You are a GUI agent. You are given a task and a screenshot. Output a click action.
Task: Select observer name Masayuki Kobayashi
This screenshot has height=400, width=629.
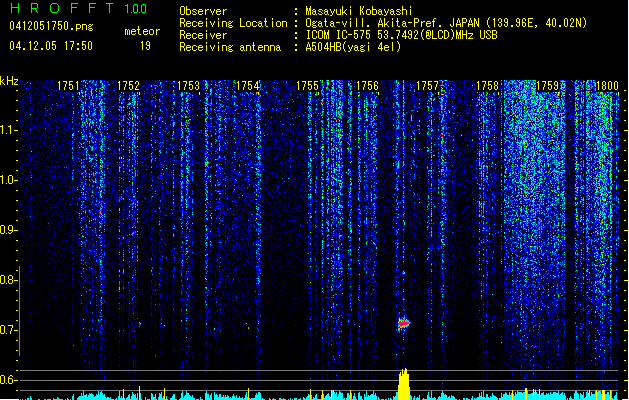click(x=358, y=11)
